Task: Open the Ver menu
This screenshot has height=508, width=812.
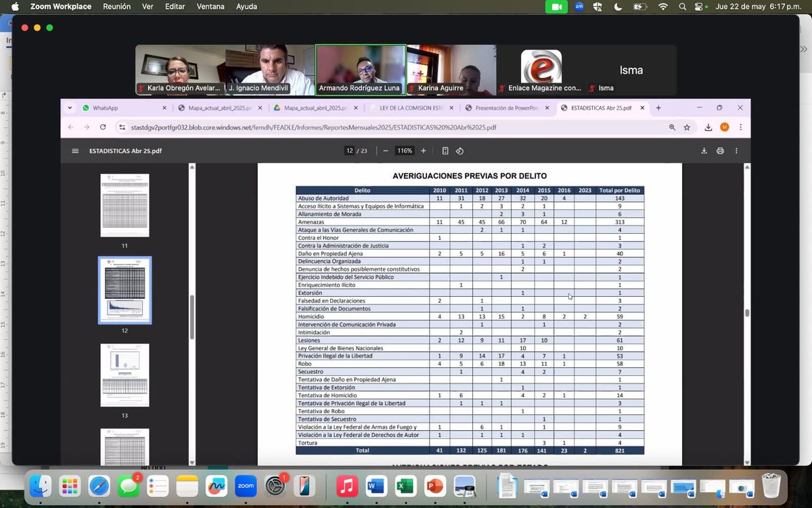Action: 148,7
